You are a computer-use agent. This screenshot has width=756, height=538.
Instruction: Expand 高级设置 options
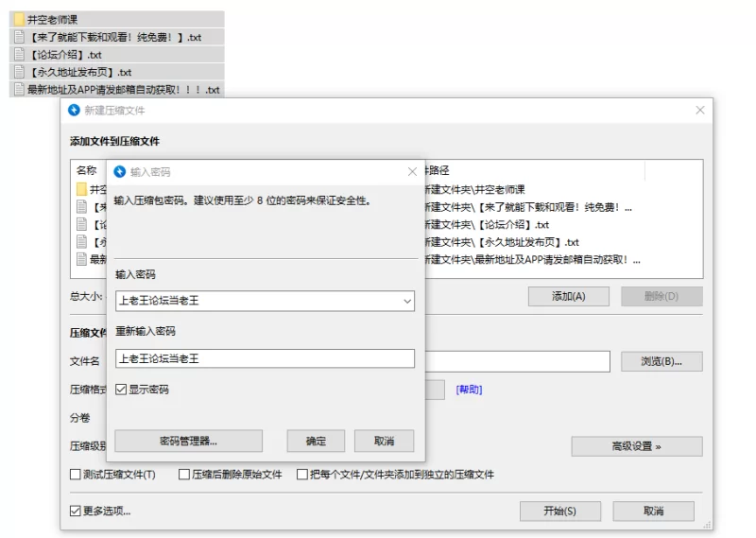637,446
